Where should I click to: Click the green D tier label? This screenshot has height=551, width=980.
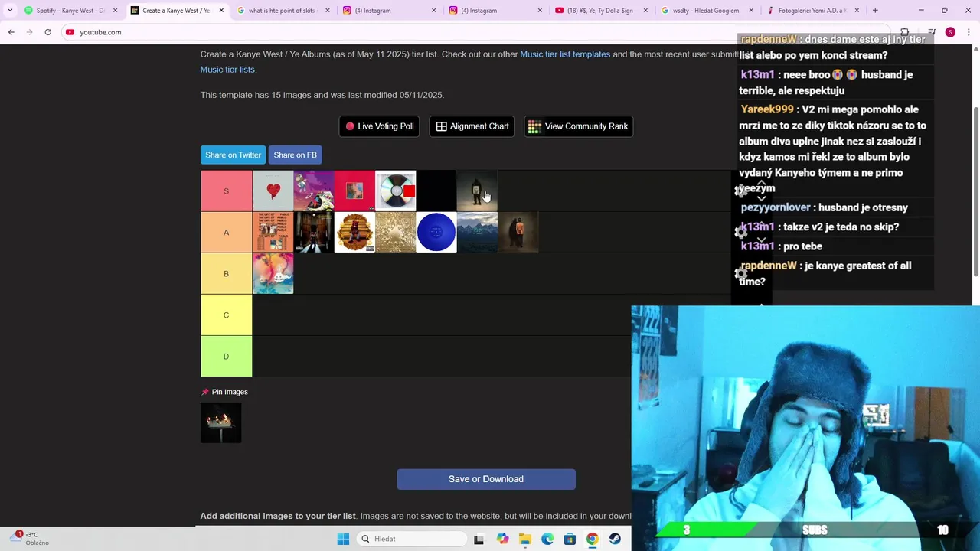[x=226, y=356]
